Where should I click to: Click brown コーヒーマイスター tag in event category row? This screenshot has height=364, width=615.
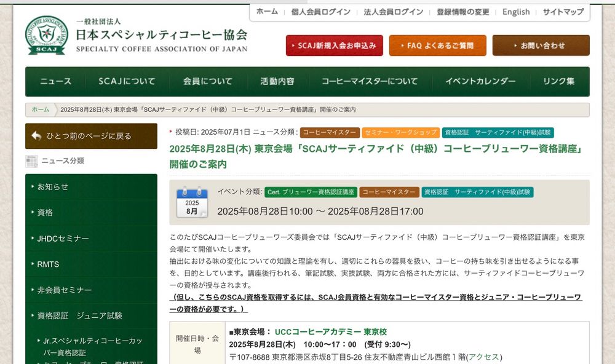pos(389,192)
